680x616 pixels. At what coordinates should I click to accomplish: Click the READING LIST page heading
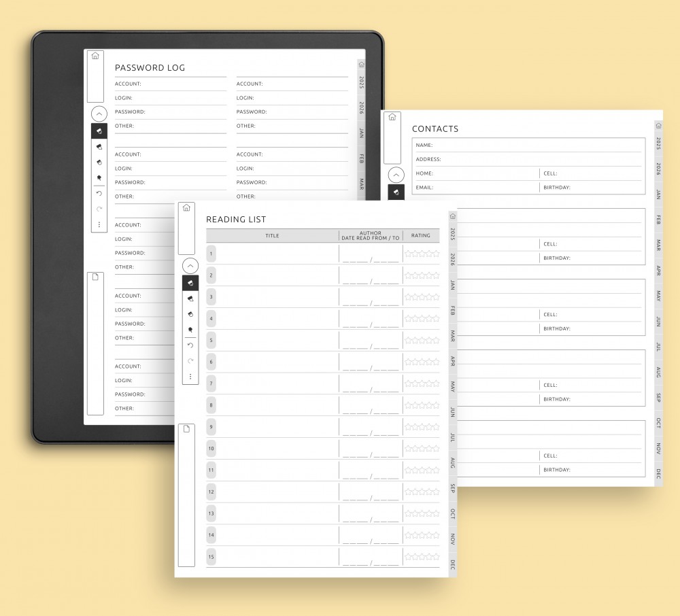(x=236, y=220)
